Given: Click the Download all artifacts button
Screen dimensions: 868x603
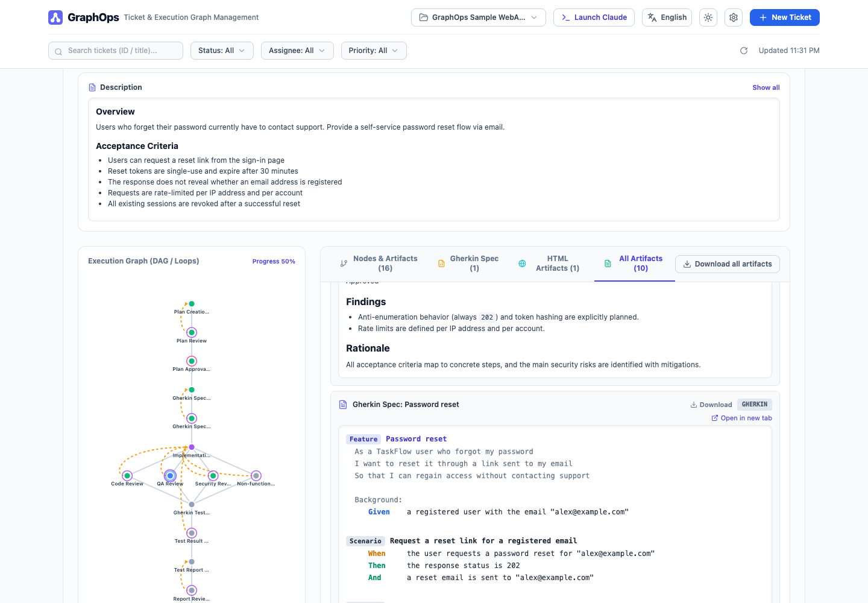Looking at the screenshot, I should click(728, 264).
